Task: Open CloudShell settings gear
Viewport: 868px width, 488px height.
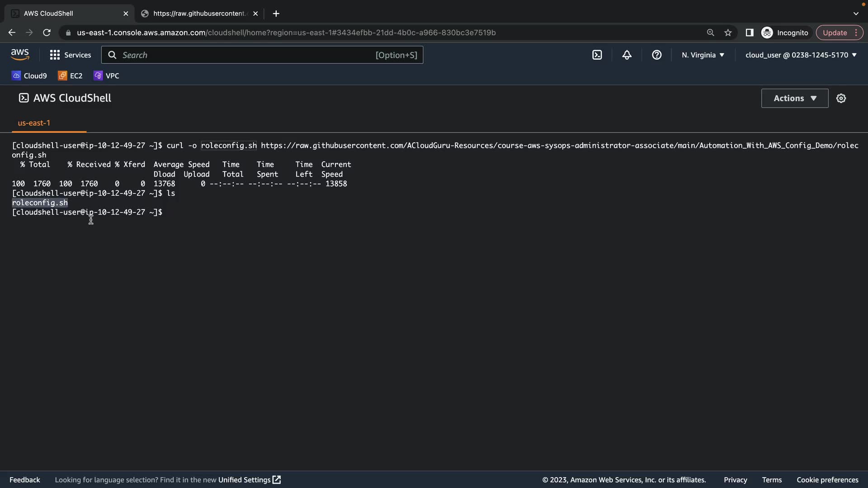Action: pyautogui.click(x=841, y=98)
